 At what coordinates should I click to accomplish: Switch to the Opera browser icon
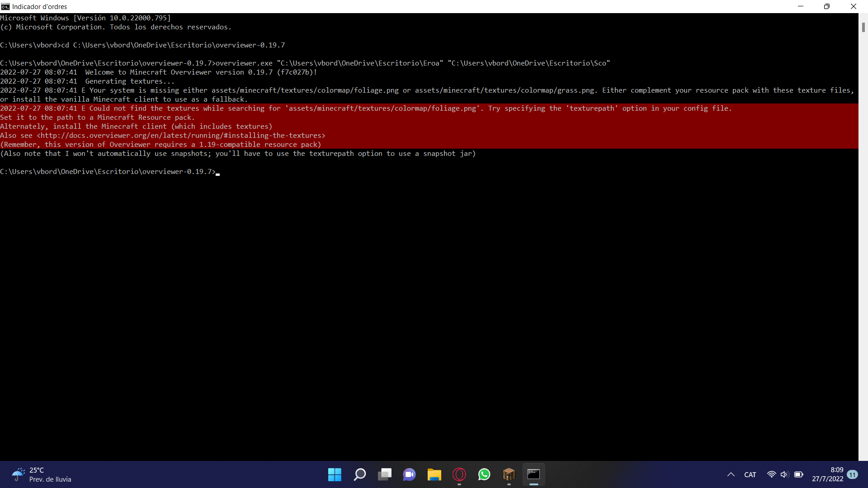coord(459,474)
